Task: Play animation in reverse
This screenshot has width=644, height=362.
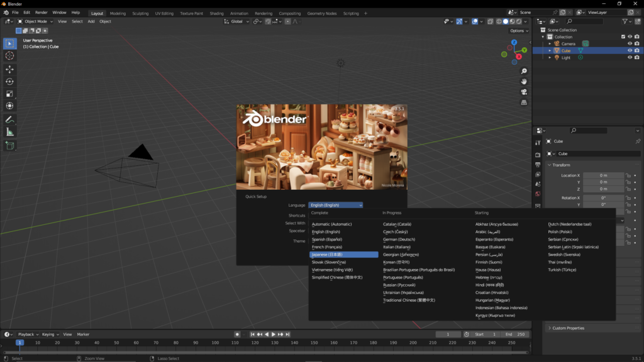Action: (267, 334)
